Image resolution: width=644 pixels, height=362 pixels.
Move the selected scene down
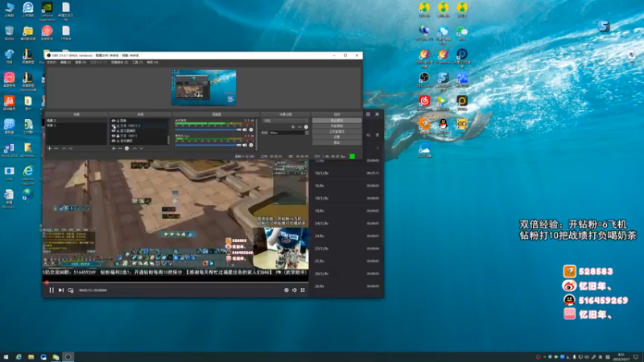(71, 149)
